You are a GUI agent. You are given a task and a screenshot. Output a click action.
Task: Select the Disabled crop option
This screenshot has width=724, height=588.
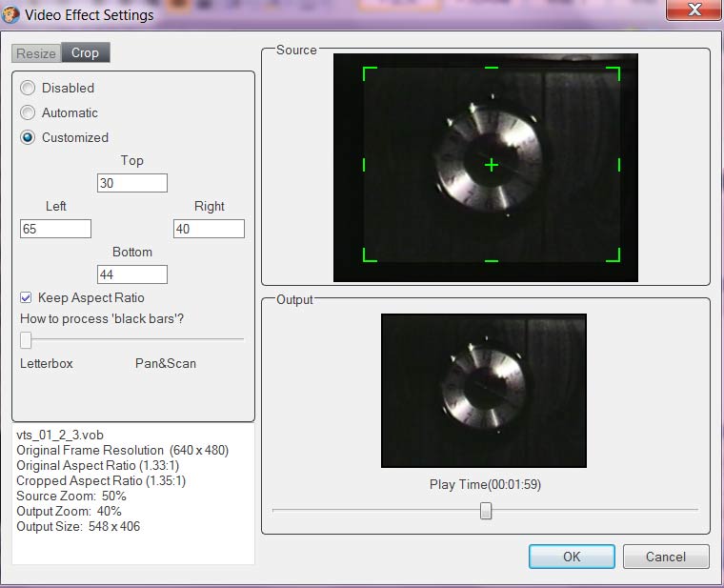pyautogui.click(x=28, y=88)
